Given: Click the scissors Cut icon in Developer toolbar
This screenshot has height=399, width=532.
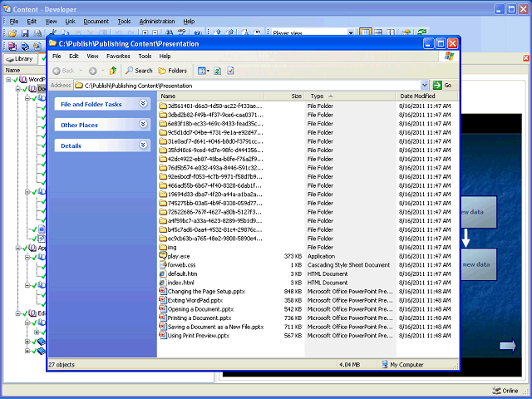Looking at the screenshot, I should coord(52,32).
